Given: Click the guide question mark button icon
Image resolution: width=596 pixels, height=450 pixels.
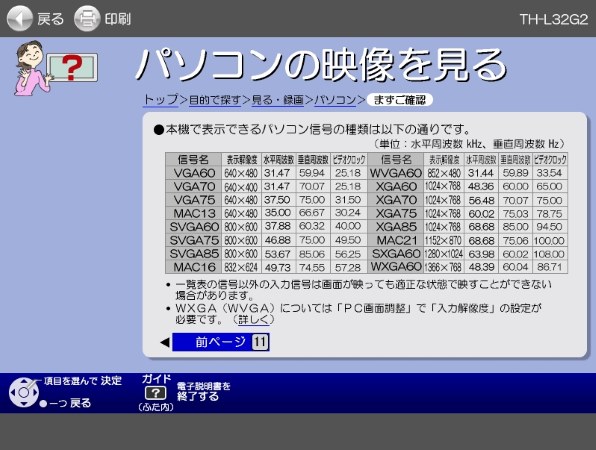Looking at the screenshot, I should (x=155, y=393).
